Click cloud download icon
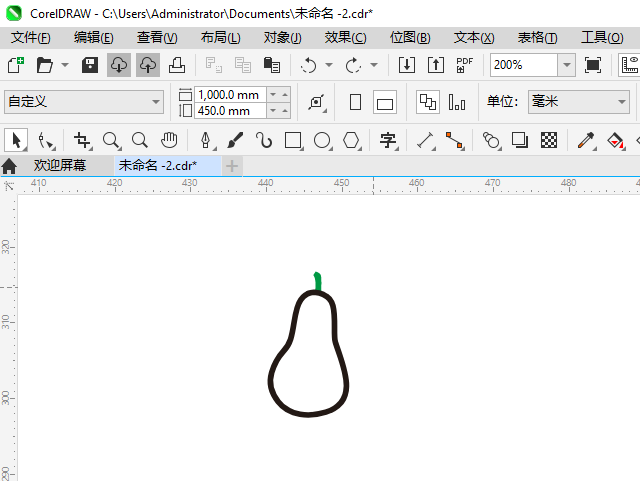This screenshot has height=481, width=640. point(119,65)
